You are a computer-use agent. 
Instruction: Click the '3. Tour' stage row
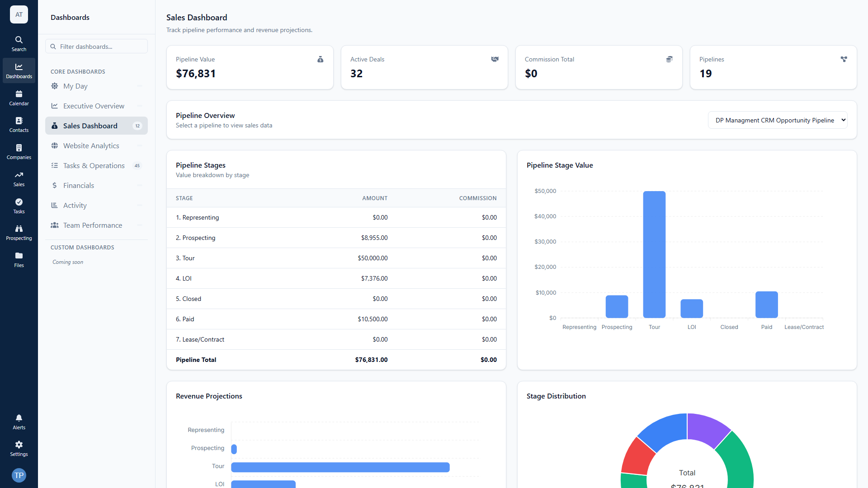coord(336,258)
